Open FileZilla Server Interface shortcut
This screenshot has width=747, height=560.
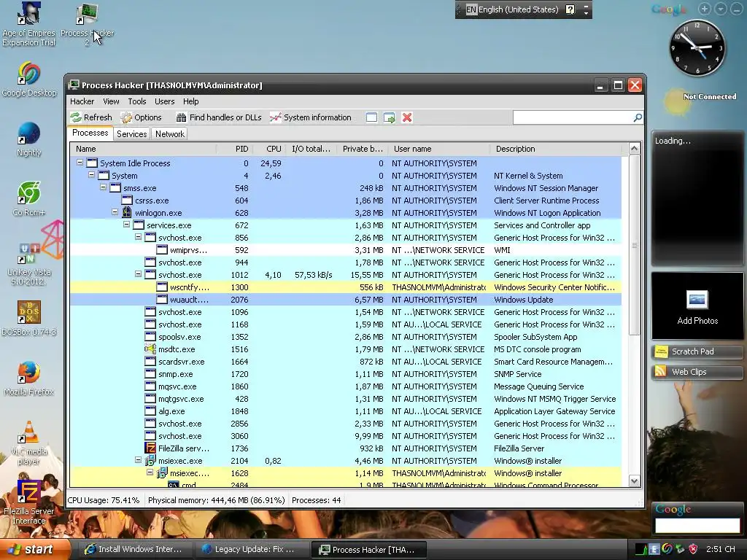click(x=29, y=502)
